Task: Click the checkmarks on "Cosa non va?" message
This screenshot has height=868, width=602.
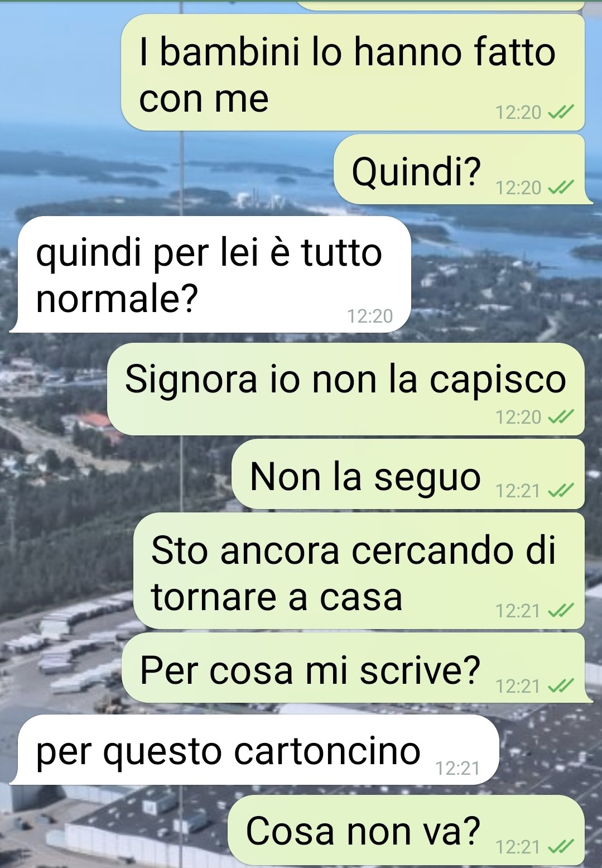Action: tap(561, 847)
